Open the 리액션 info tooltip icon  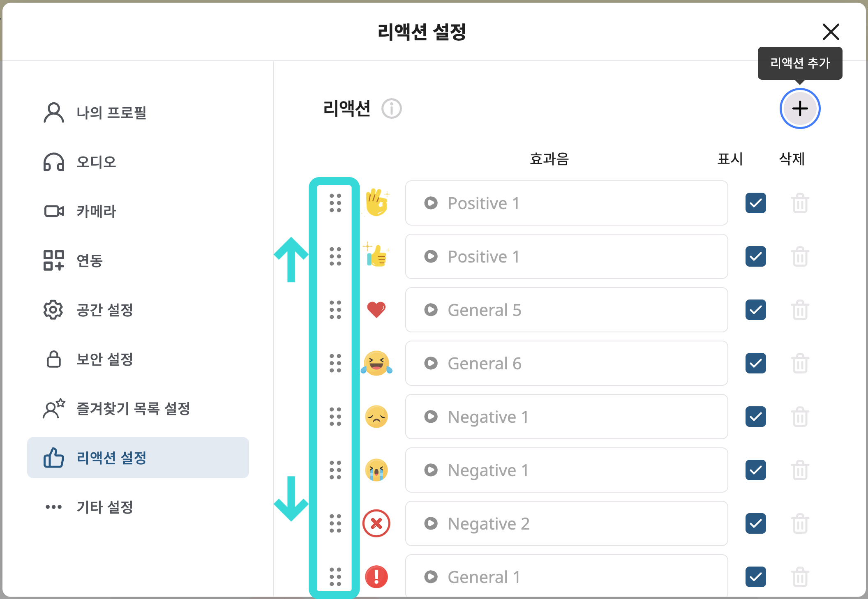tap(391, 109)
